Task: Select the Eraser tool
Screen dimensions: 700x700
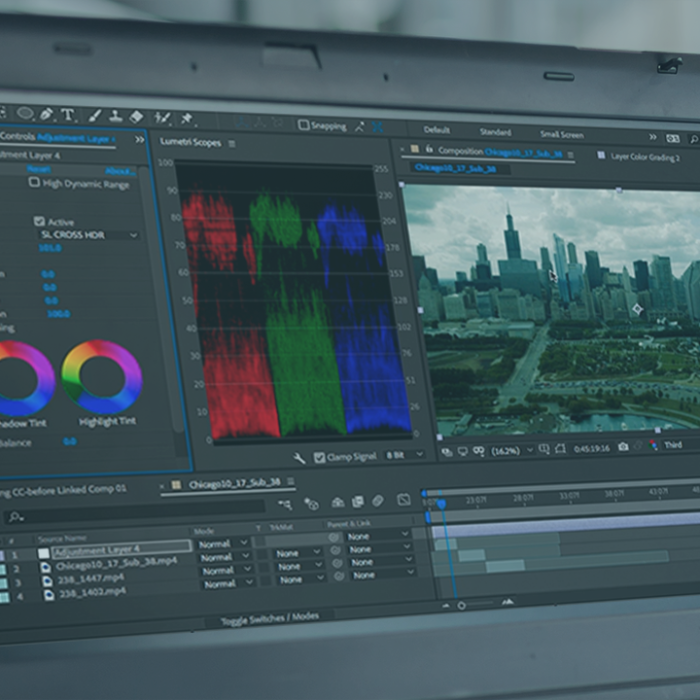Action: pos(137,117)
